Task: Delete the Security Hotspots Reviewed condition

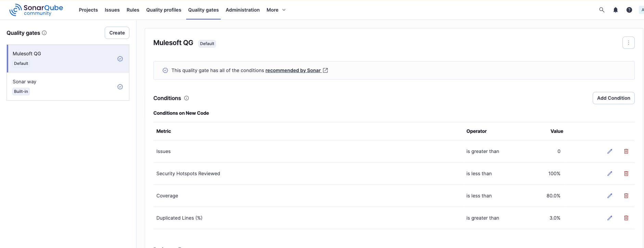Action: (x=626, y=174)
